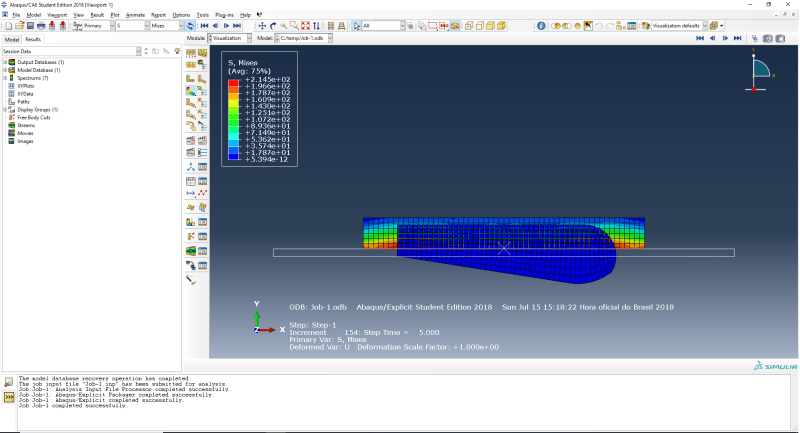Toggle the selection arrow tool
The width and height of the screenshot is (800, 433).
(x=356, y=26)
